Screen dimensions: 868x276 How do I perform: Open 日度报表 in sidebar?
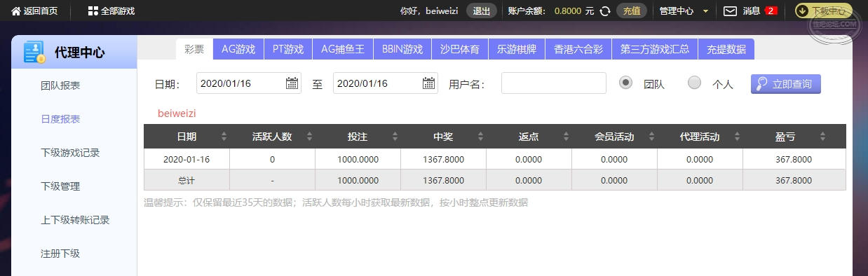tap(60, 119)
